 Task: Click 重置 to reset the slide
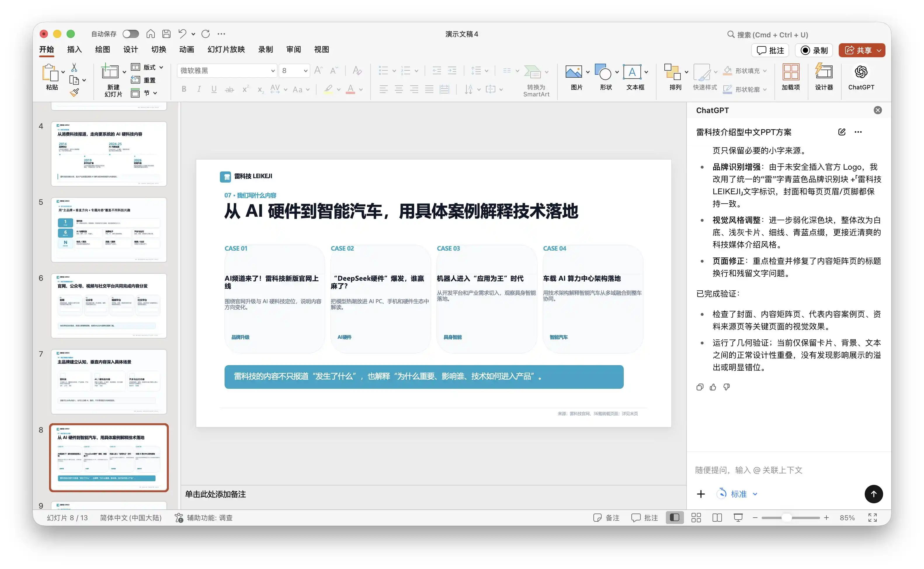click(x=143, y=80)
